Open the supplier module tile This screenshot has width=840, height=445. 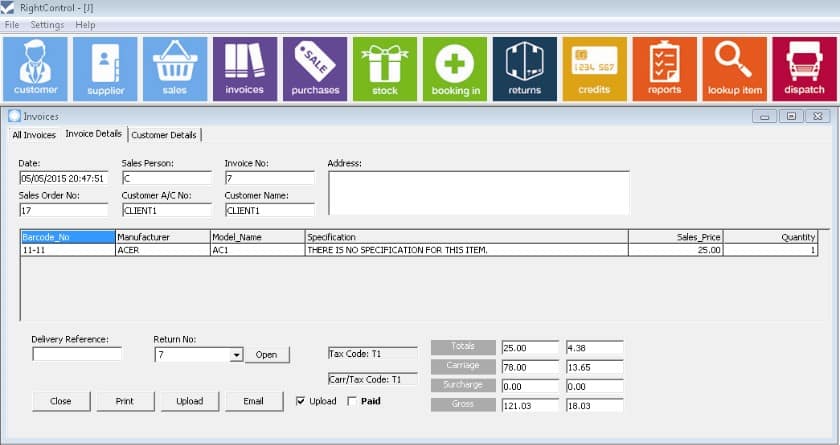(105, 69)
